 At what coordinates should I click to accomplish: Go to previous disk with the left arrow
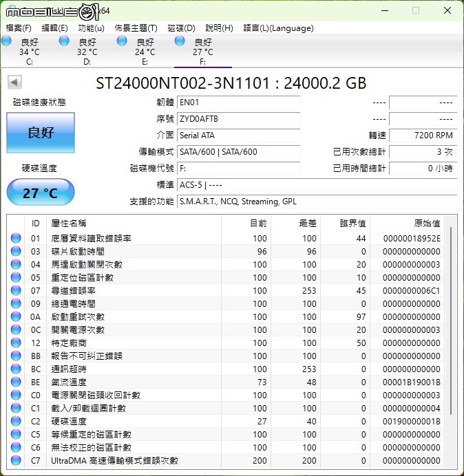pos(14,82)
